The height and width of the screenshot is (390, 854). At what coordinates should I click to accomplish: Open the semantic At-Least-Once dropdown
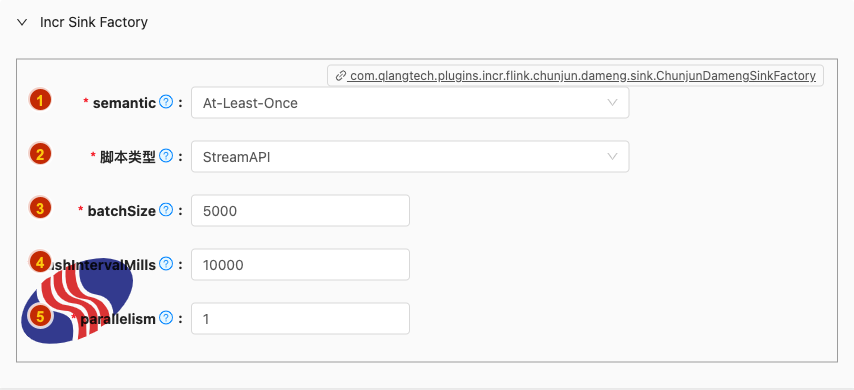click(x=410, y=103)
